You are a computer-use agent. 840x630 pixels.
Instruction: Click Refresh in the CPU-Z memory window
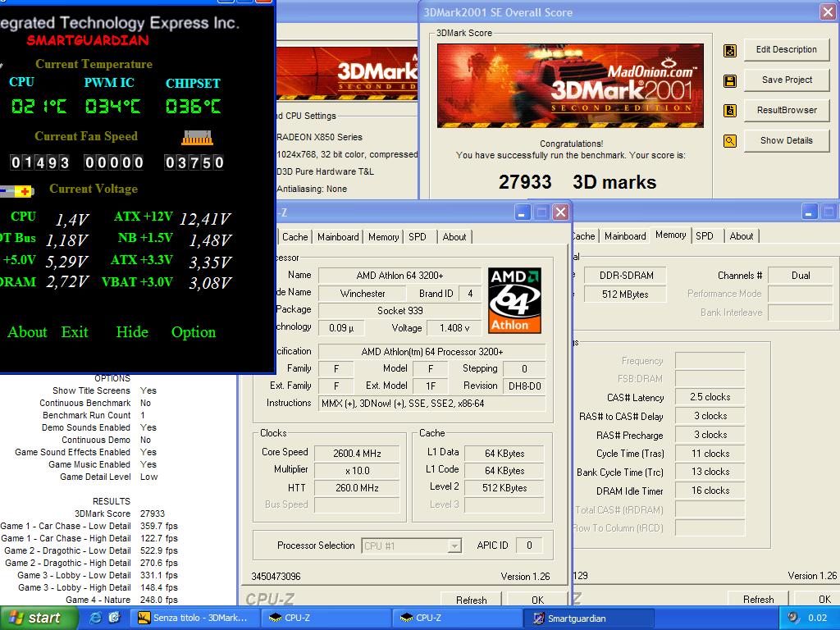pyautogui.click(x=759, y=598)
